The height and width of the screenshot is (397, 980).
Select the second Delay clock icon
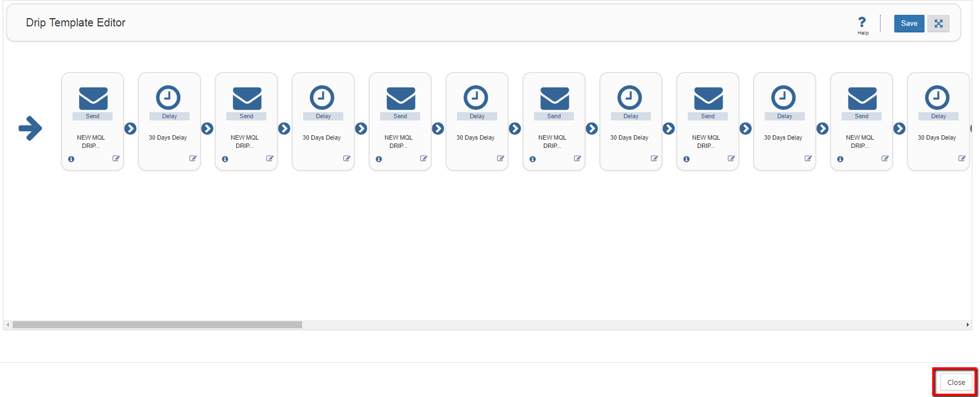coord(322,98)
